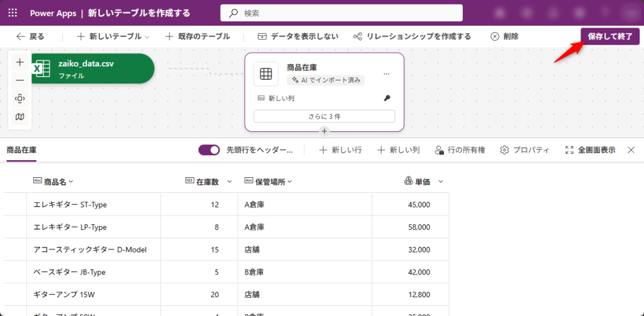644x316 pixels.
Task: Click データを表示しない
Action: (298, 36)
